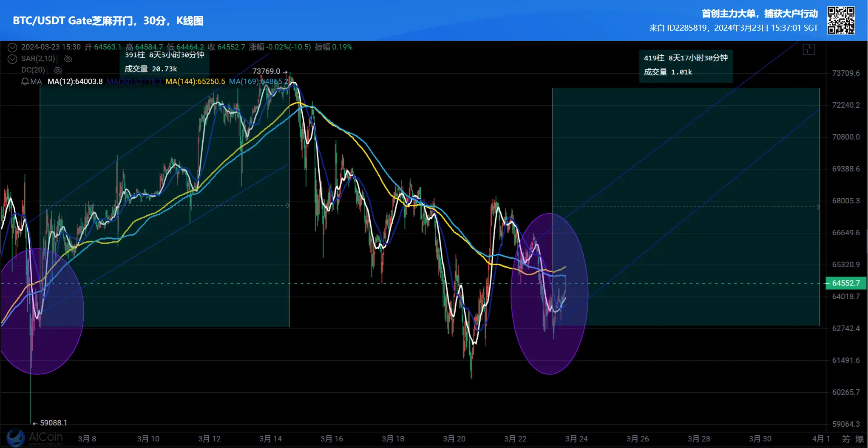Click the 3月 10 date label
The height and width of the screenshot is (448, 868).
148,439
